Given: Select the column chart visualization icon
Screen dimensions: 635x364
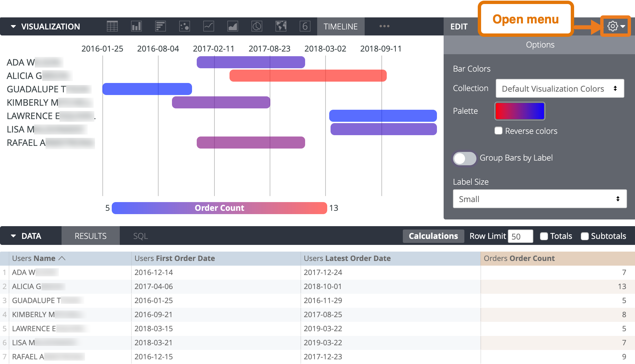Looking at the screenshot, I should pos(136,26).
